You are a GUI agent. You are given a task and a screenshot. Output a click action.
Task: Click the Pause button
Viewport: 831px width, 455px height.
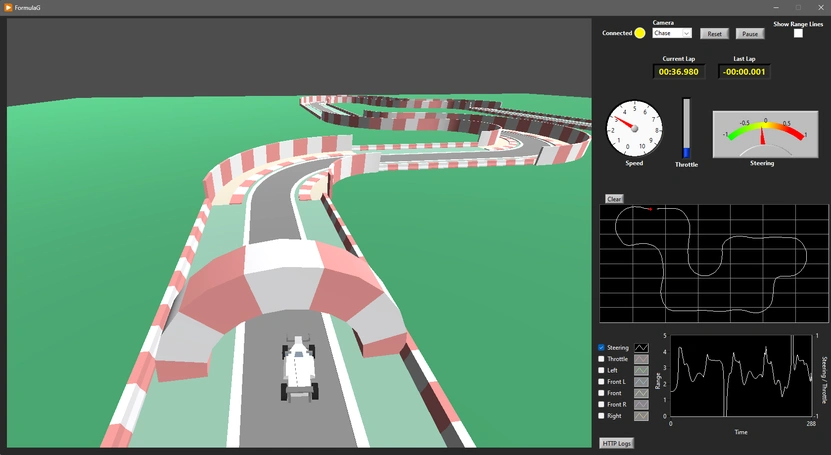[x=750, y=33]
